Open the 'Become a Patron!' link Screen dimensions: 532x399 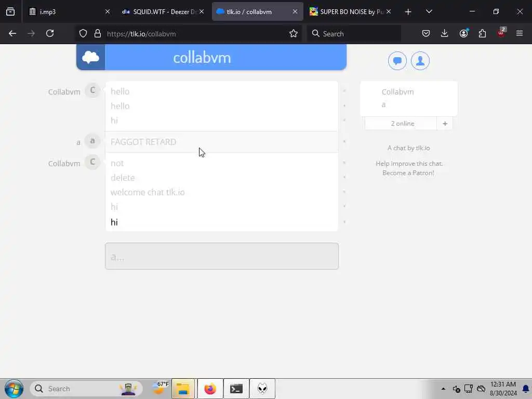408,172
